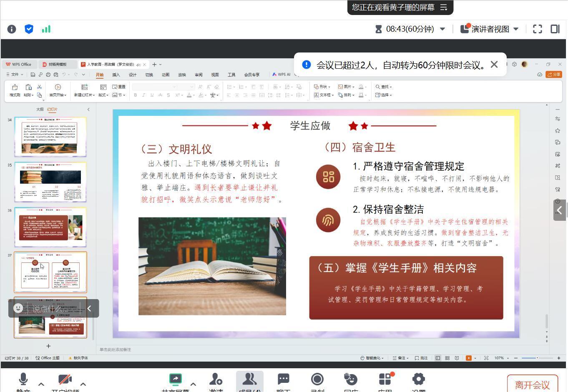Image resolution: width=568 pixels, height=392 pixels.
Task: Open the meeting settings gear
Action: coord(418,380)
